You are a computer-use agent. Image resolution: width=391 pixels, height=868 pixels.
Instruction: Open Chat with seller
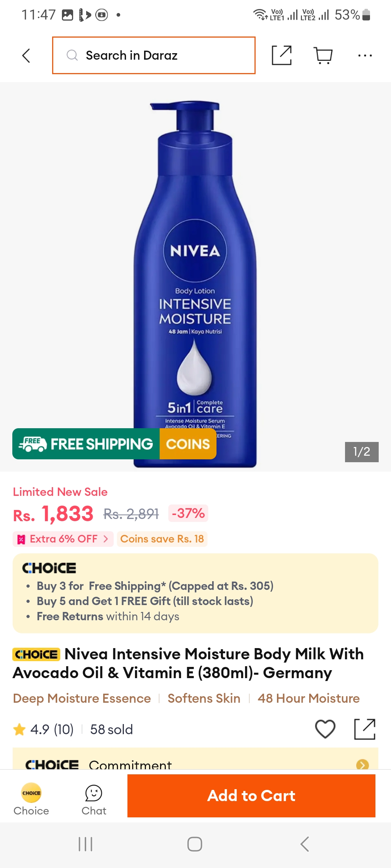pyautogui.click(x=94, y=800)
